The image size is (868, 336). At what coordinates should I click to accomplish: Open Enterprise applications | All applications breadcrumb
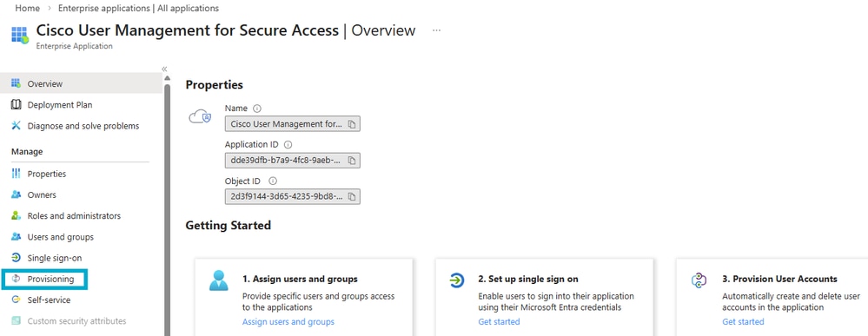pyautogui.click(x=138, y=9)
